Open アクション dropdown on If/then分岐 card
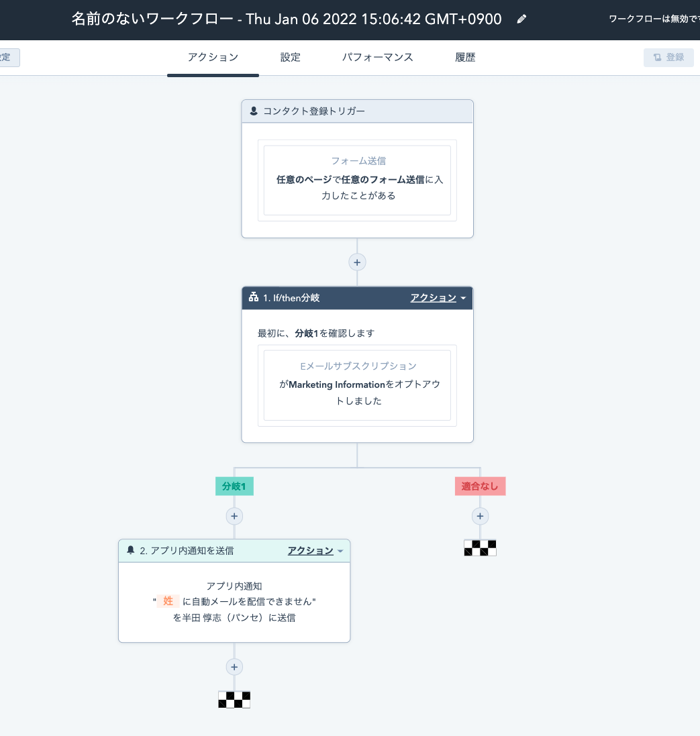700x736 pixels. click(438, 298)
